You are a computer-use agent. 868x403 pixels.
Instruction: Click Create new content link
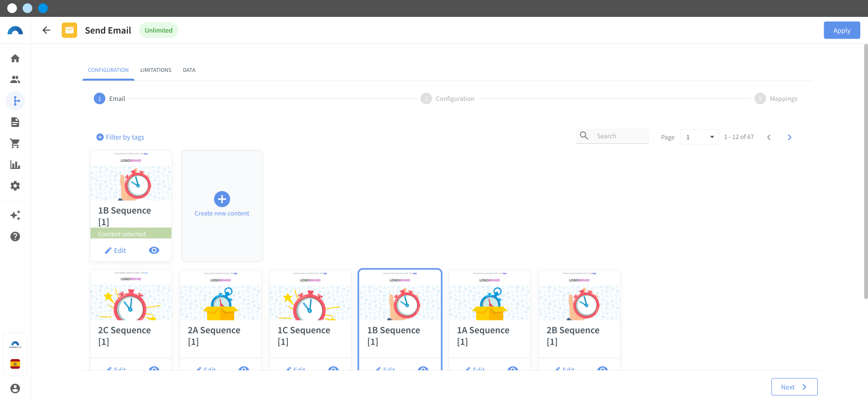coord(222,213)
